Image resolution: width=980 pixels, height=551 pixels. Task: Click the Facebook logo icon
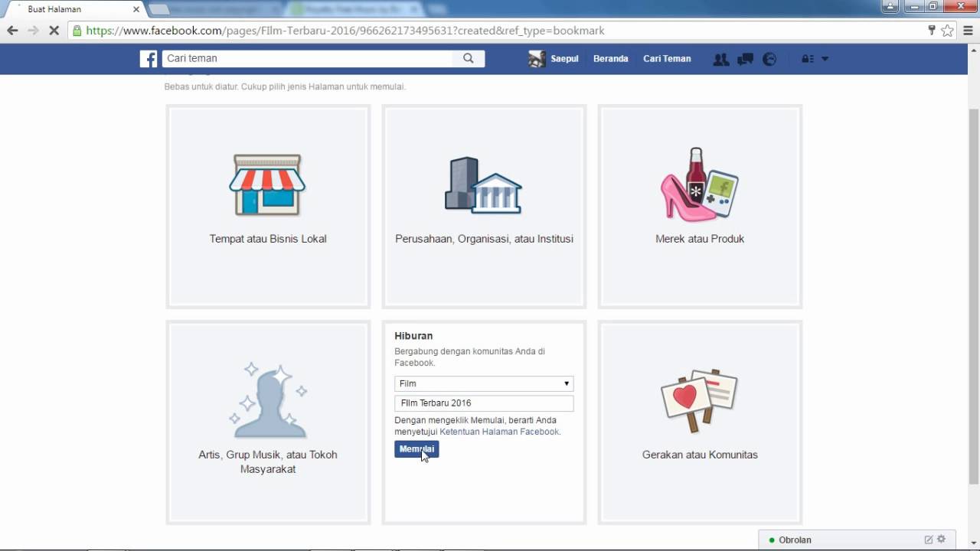149,59
